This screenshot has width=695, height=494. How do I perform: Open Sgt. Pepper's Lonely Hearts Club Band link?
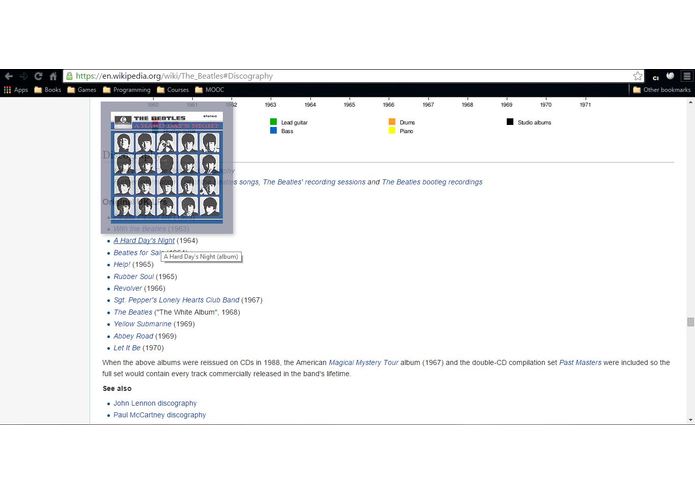click(x=176, y=300)
